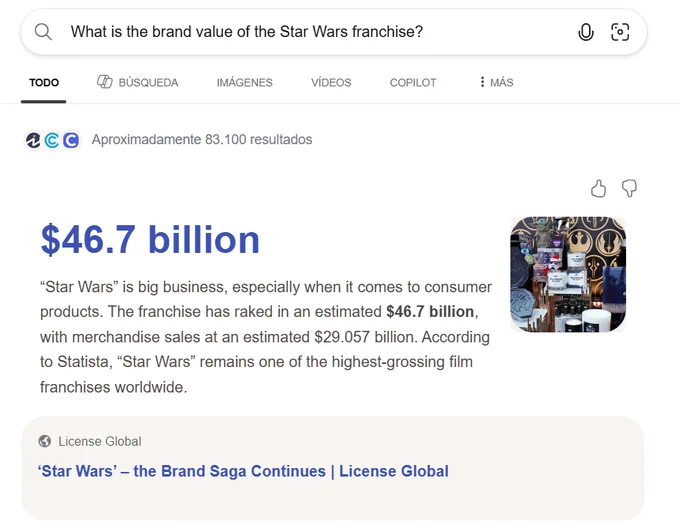Screen dimensions: 680x529
Task: Click the bold '$46.7 billion' in the paragraph
Action: click(430, 312)
